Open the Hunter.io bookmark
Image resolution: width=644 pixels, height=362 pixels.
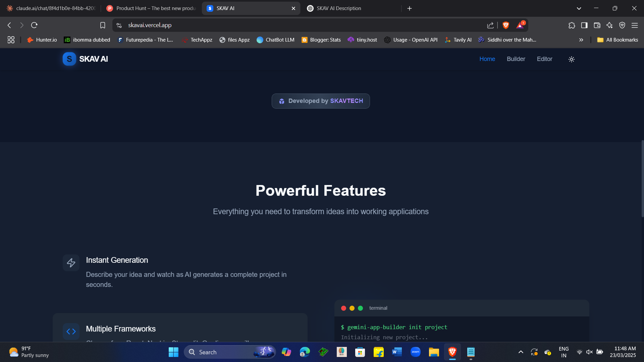(x=42, y=40)
